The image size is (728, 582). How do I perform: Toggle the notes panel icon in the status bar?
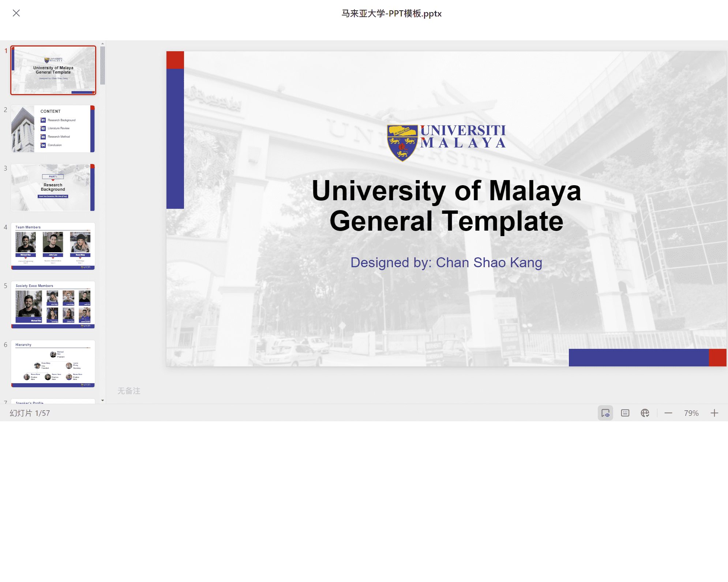point(625,413)
